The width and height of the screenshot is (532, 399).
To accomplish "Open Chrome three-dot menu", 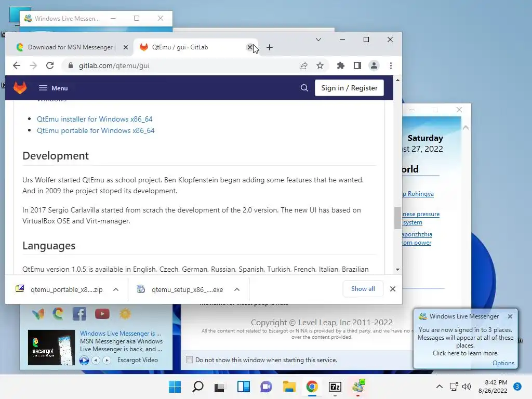I will click(391, 65).
